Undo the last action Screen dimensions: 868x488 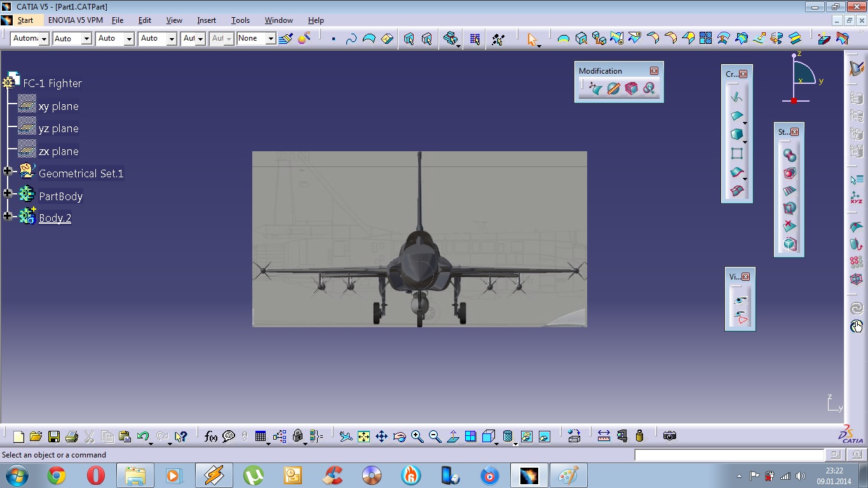click(143, 437)
